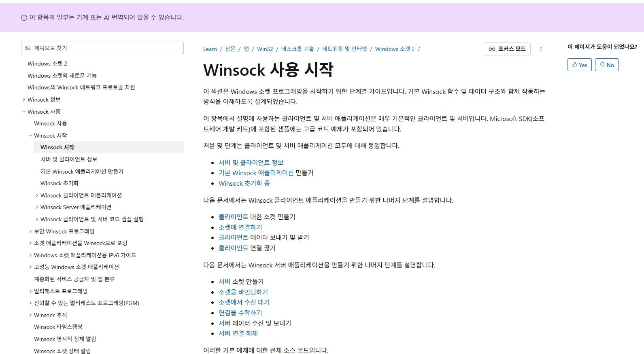Viewport: 644px width, 354px height.
Task: Expand the Winsock 추적 tree node
Action: [x=30, y=315]
